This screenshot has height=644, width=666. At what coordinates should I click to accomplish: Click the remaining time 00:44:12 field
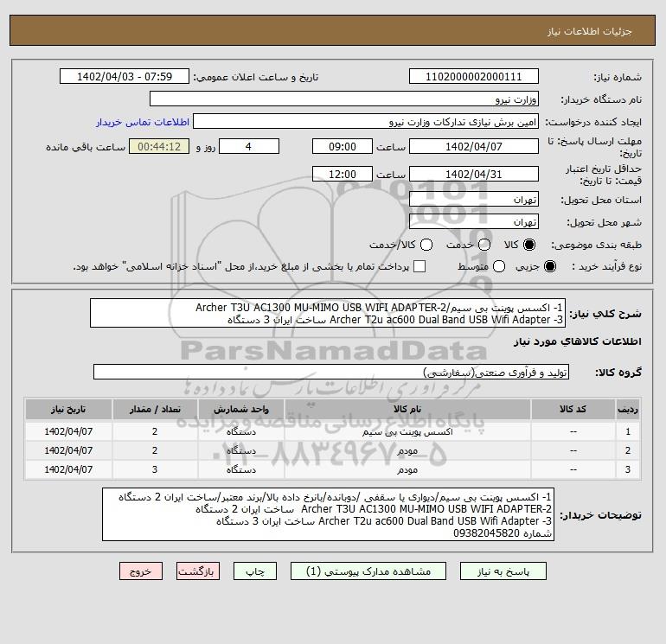point(159,146)
